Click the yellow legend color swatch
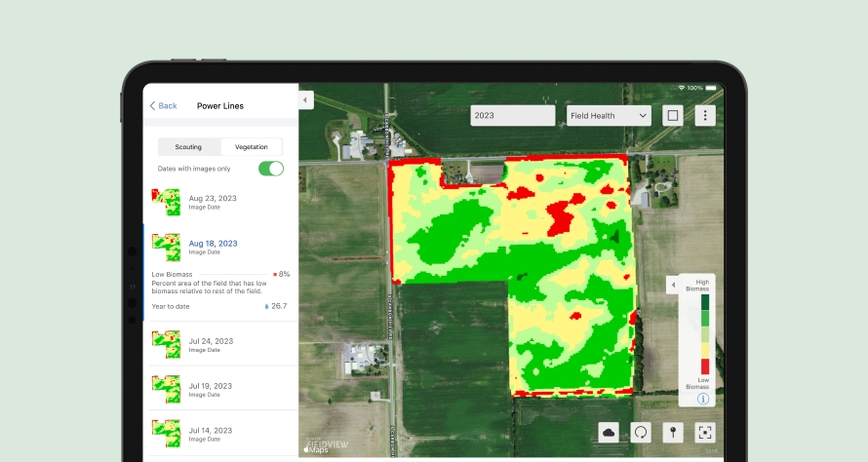 [705, 351]
